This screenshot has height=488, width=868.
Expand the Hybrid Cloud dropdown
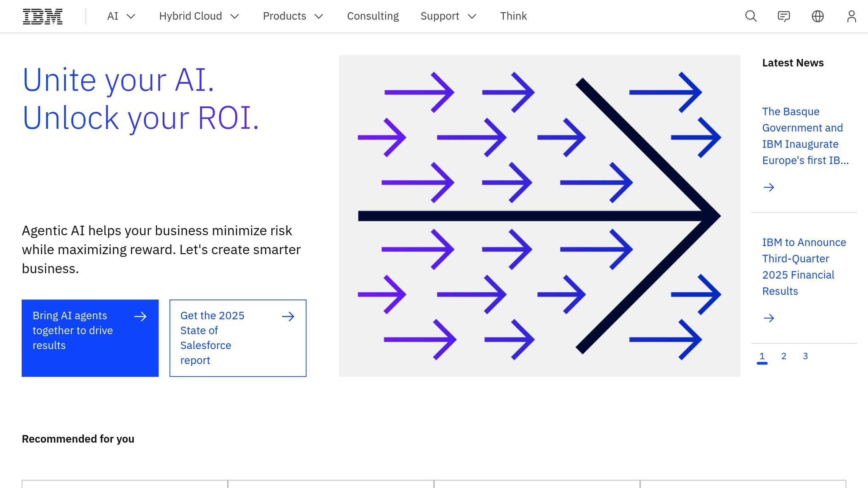(199, 16)
